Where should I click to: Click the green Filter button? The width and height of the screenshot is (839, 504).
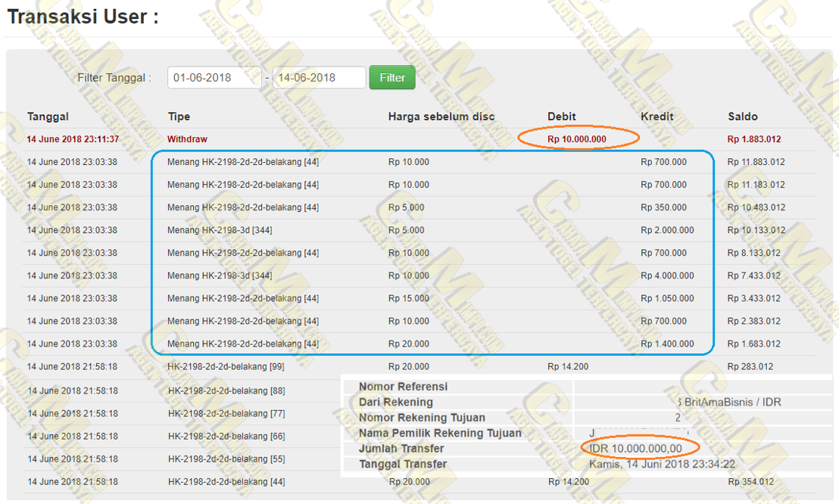pos(392,77)
